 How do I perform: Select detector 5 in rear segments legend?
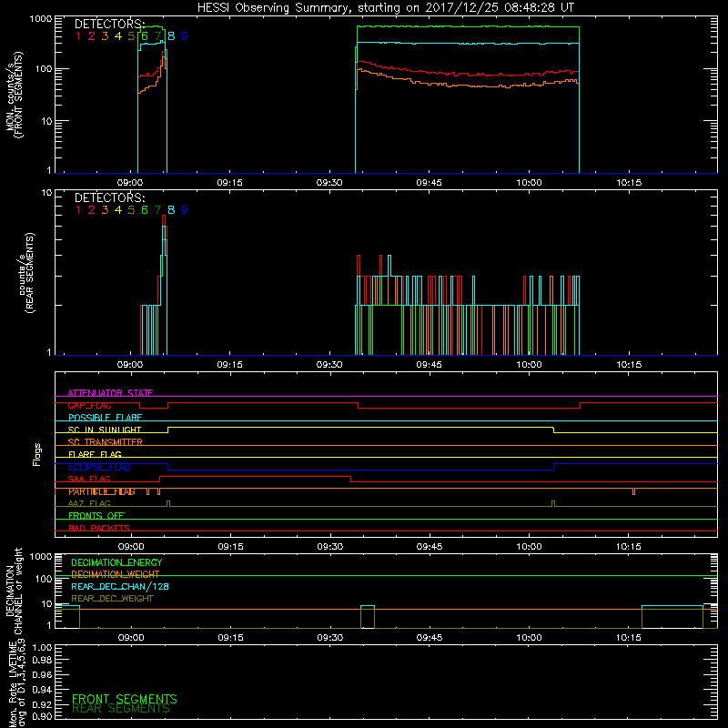[x=131, y=210]
